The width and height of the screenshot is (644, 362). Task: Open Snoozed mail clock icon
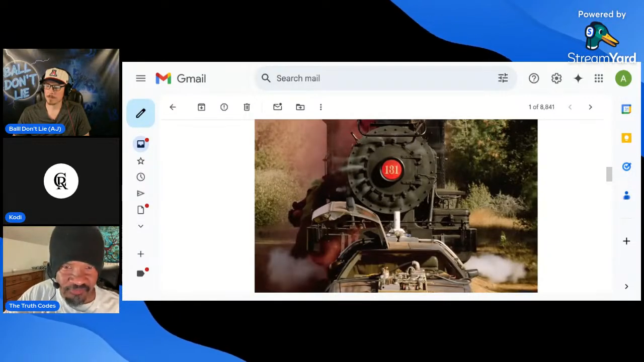click(141, 177)
